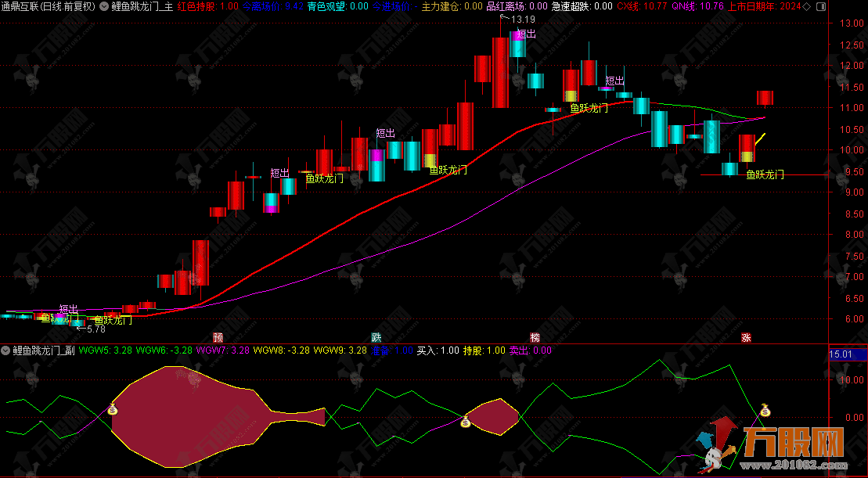Click the rightmost money bag signal icon
The image size is (868, 478).
[765, 409]
